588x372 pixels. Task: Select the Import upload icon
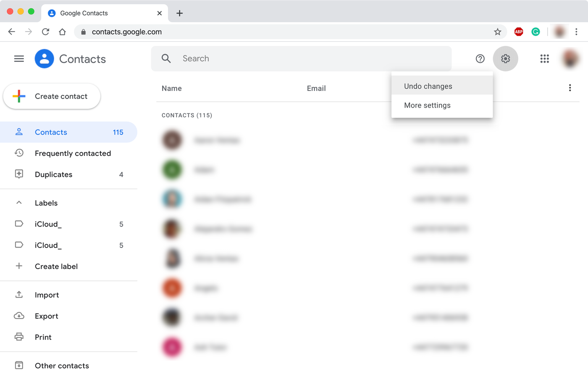coord(19,295)
